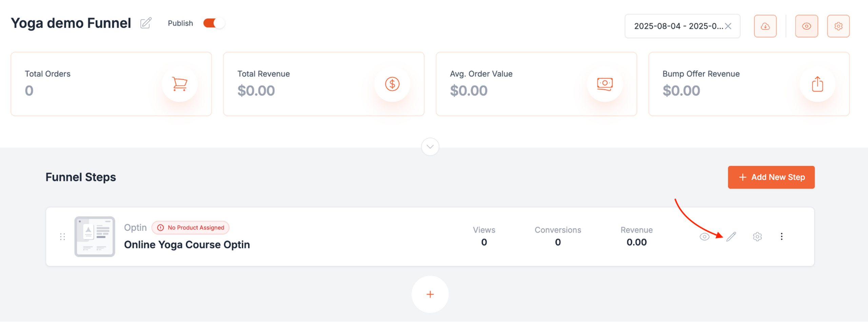Screen dimensions: 868x322
Task: Open the Optin step thumbnail
Action: (x=95, y=236)
